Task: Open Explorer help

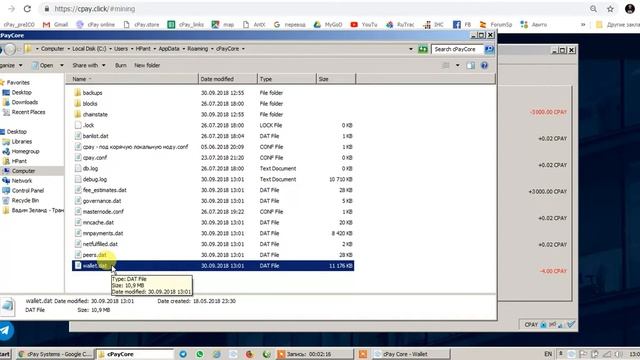Action: point(484,65)
